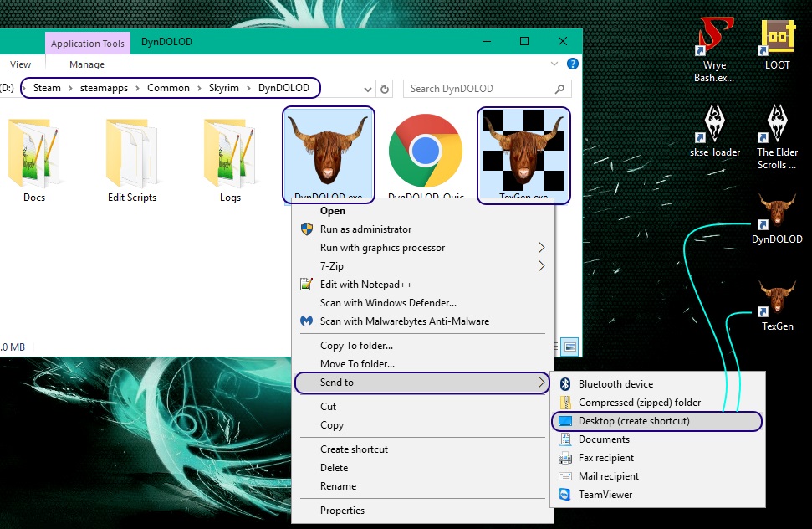Send to Fax recipient
The width and height of the screenshot is (812, 529).
coord(658,458)
